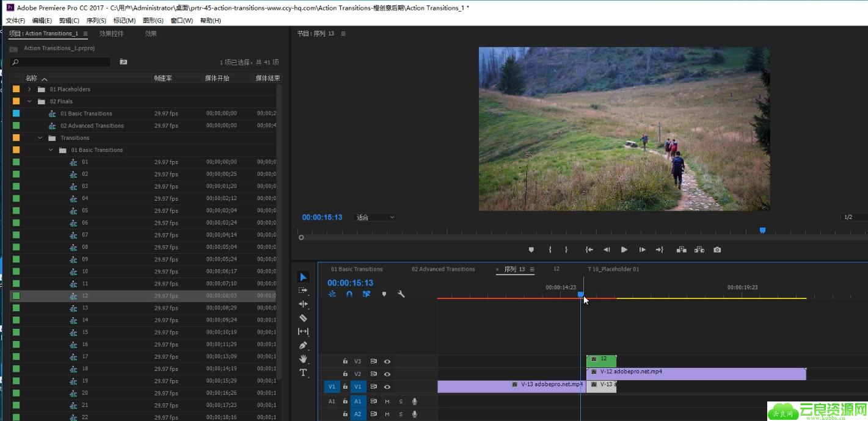
Task: Hide track V1 output with eye
Action: pyautogui.click(x=387, y=387)
